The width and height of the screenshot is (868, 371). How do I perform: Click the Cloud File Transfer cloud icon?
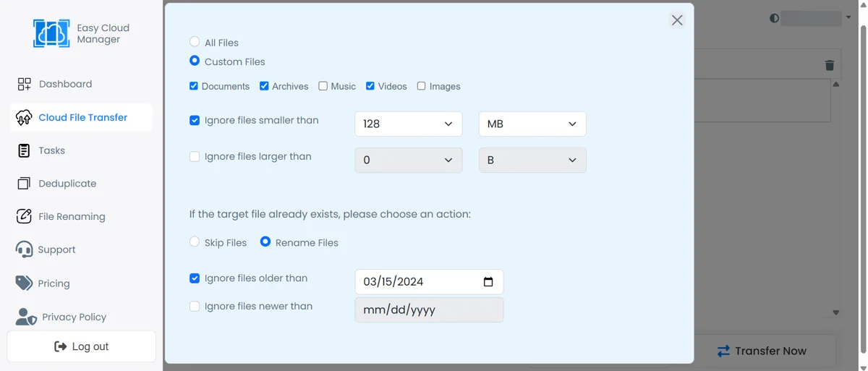click(24, 117)
